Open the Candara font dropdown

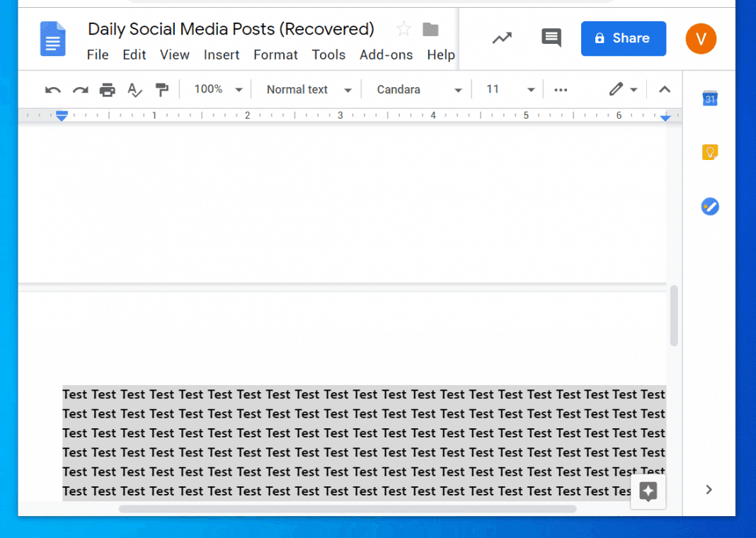(416, 89)
